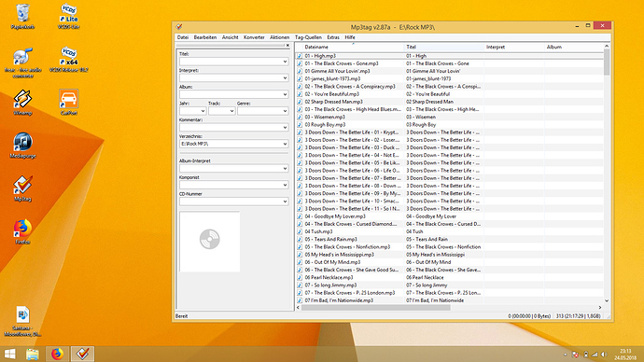Click the horizontal scroll right arrow

(x=600, y=307)
